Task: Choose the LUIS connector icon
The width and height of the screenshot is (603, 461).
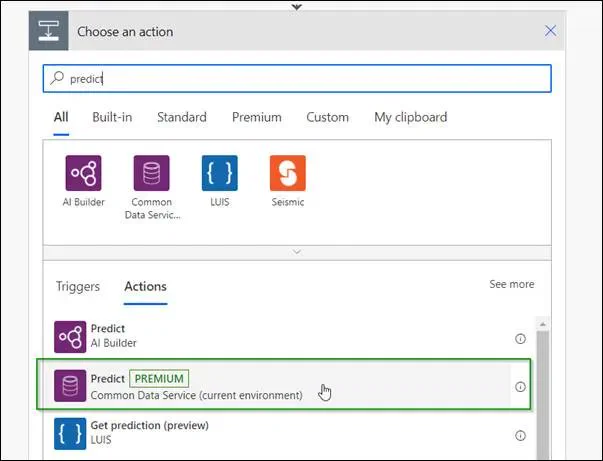Action: [220, 173]
